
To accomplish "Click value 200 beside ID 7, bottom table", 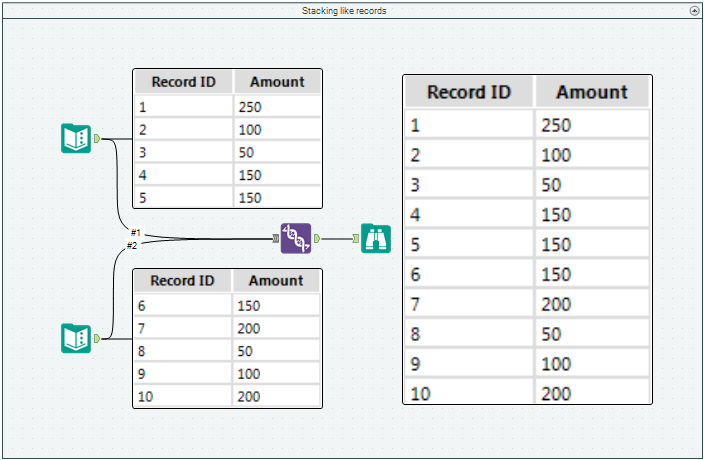I will pos(249,329).
